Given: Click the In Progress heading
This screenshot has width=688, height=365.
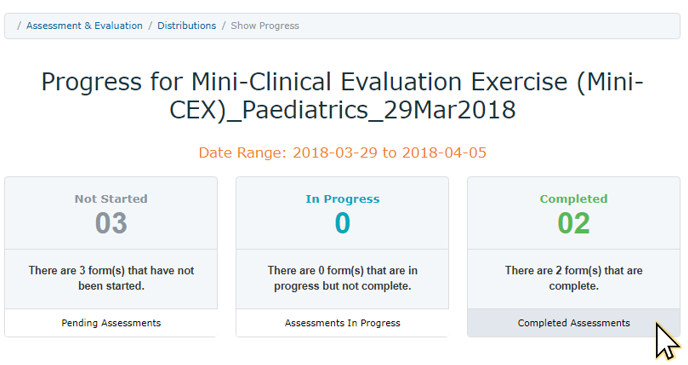Looking at the screenshot, I should click(342, 199).
